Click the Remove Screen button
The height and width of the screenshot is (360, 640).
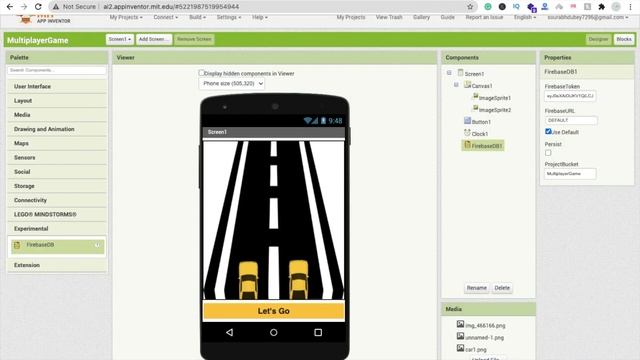[194, 39]
